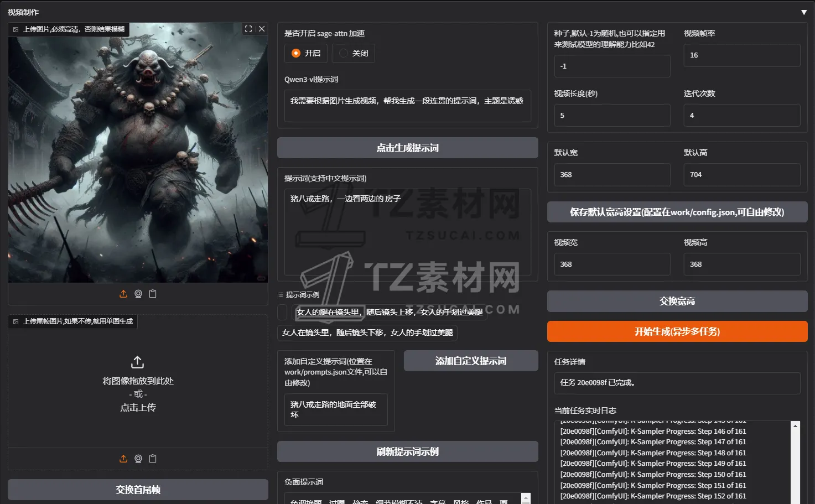815x504 pixels.
Task: Click 保存默认宽高设置 button
Action: (677, 212)
